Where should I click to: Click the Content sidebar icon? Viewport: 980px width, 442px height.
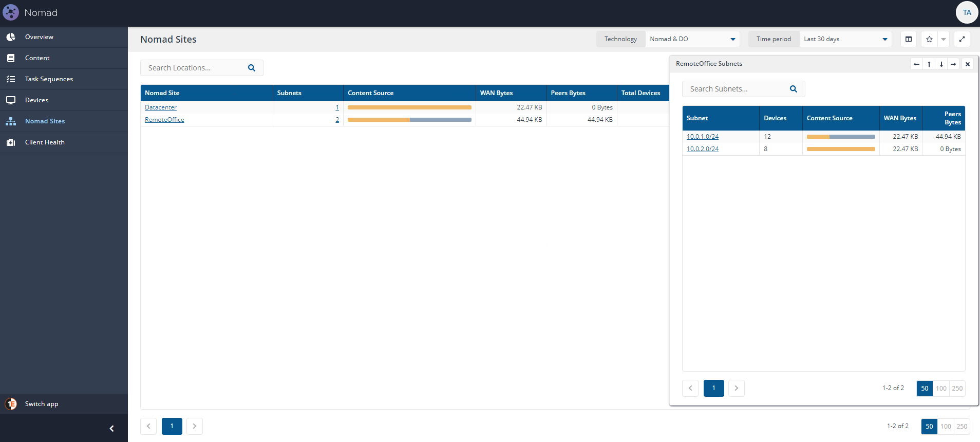pos(11,58)
